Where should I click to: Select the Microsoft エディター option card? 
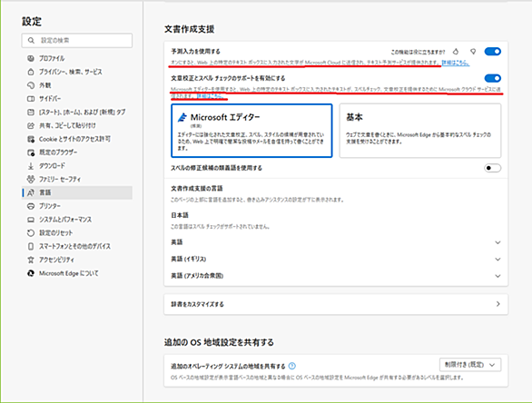[x=251, y=131]
